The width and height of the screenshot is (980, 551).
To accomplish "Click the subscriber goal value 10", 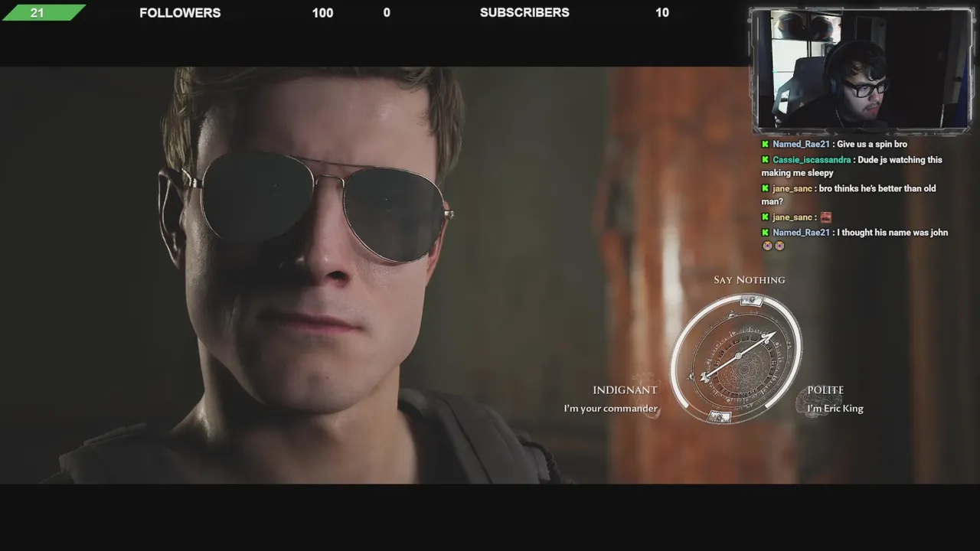I will 662,13.
